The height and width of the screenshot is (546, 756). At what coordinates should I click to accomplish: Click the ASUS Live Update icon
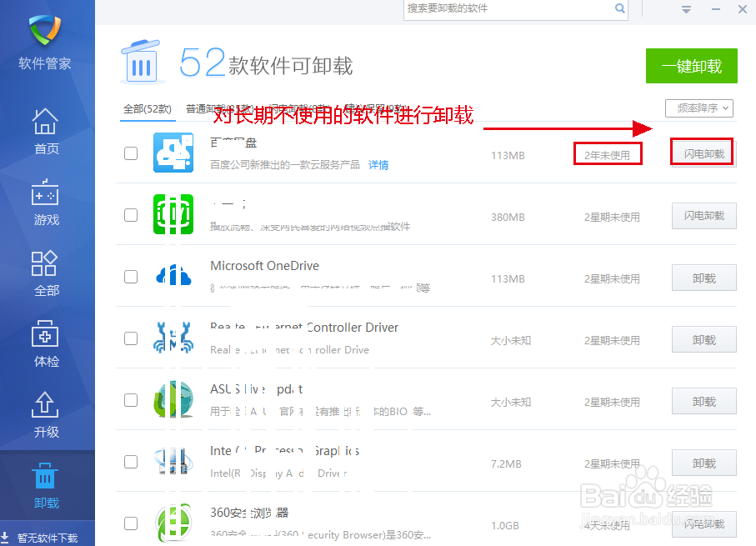pyautogui.click(x=173, y=399)
